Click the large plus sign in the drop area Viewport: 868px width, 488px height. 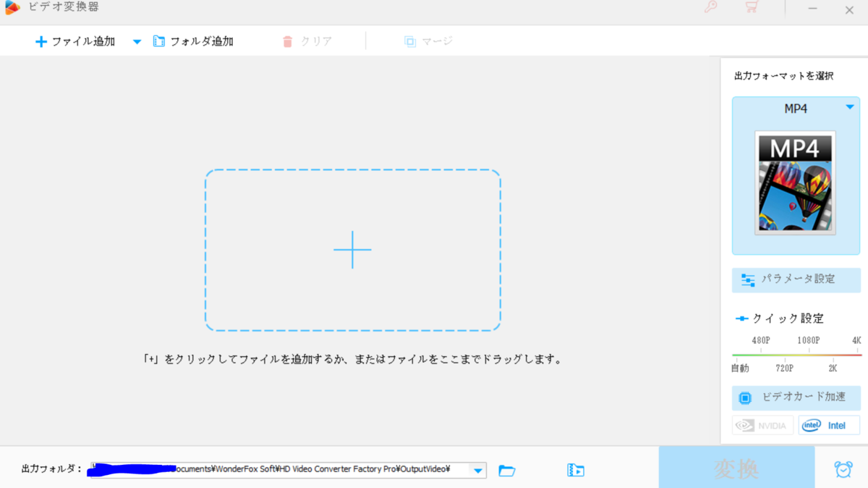point(352,250)
